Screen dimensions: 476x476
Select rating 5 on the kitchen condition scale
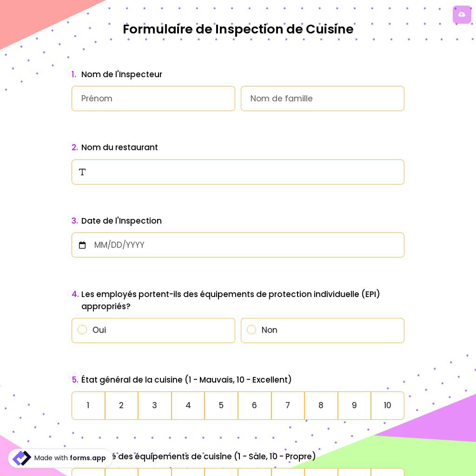(x=221, y=406)
